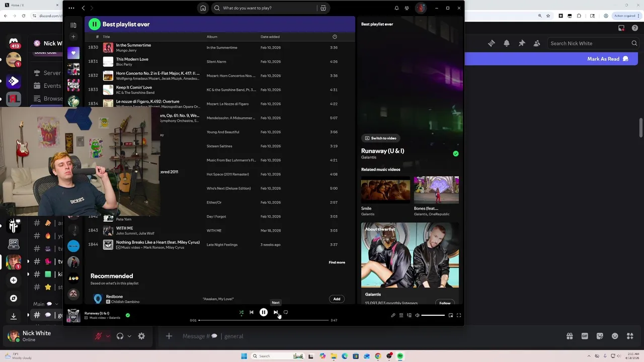Seek on the playback progress bar
Screen dimensions: 644x362
[x=264, y=320]
